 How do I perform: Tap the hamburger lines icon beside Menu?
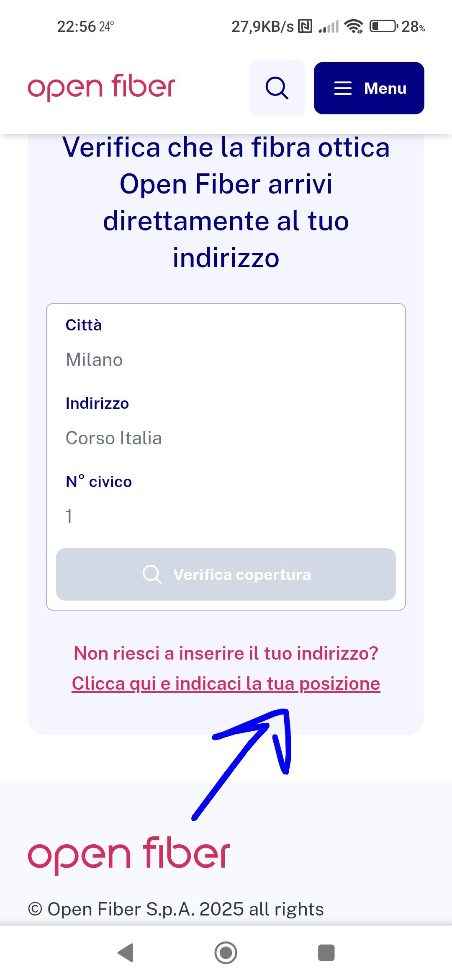pyautogui.click(x=343, y=88)
